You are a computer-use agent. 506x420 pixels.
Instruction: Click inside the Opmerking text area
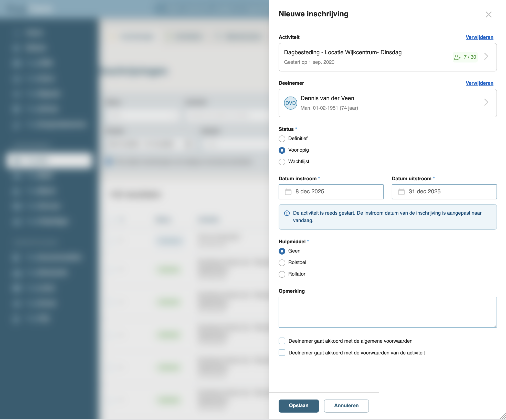tap(387, 312)
